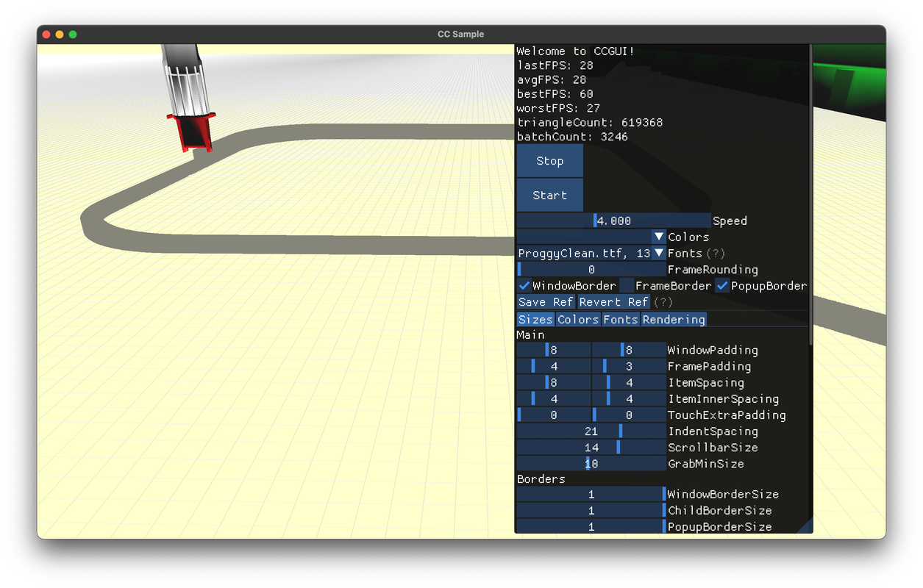This screenshot has height=588, width=923.
Task: Click the second ItemInnerSpacing slider field
Action: 629,398
